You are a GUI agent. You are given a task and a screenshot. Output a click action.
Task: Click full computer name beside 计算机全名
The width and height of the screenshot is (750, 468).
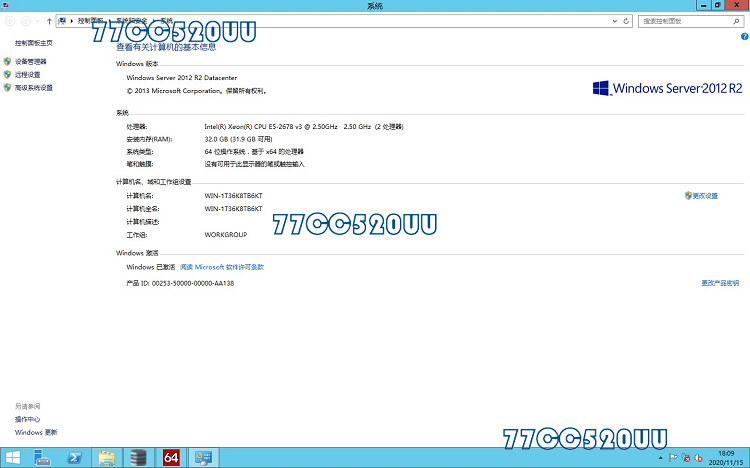233,209
